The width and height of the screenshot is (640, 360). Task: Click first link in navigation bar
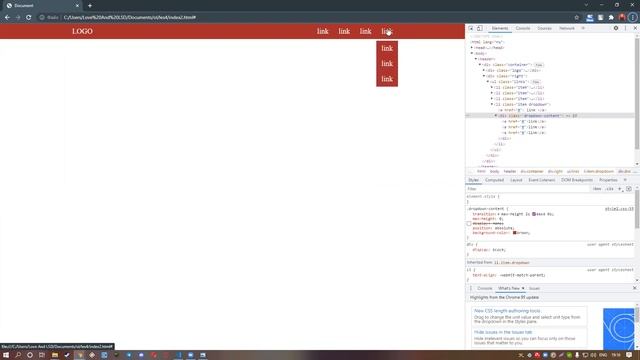click(x=322, y=31)
